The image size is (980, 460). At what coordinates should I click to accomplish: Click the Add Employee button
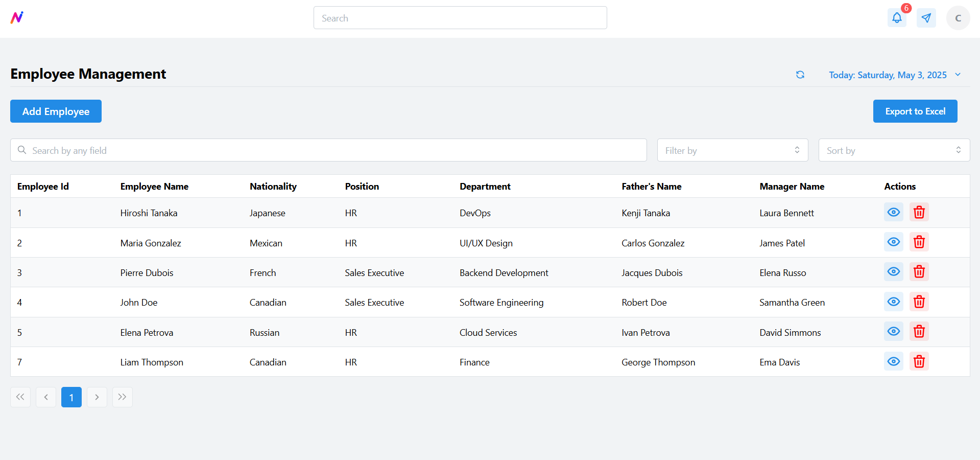(56, 111)
